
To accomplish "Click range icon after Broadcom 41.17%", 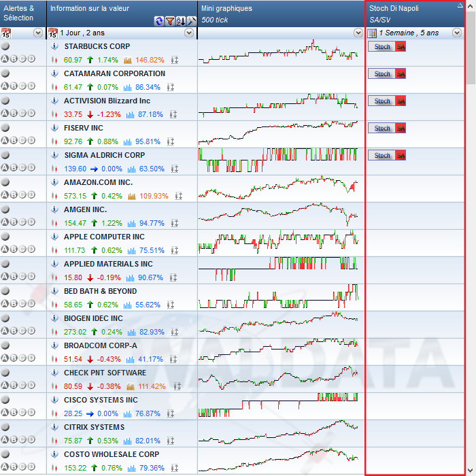I will [173, 359].
